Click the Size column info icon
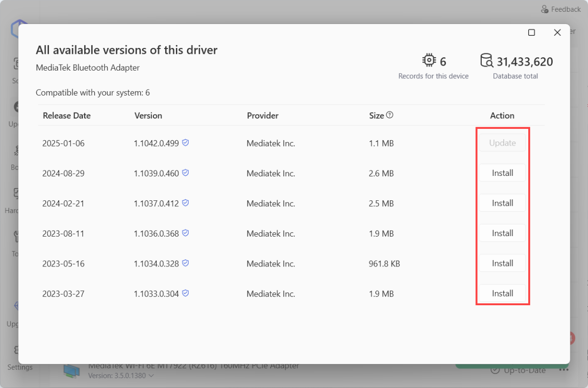 (x=390, y=115)
